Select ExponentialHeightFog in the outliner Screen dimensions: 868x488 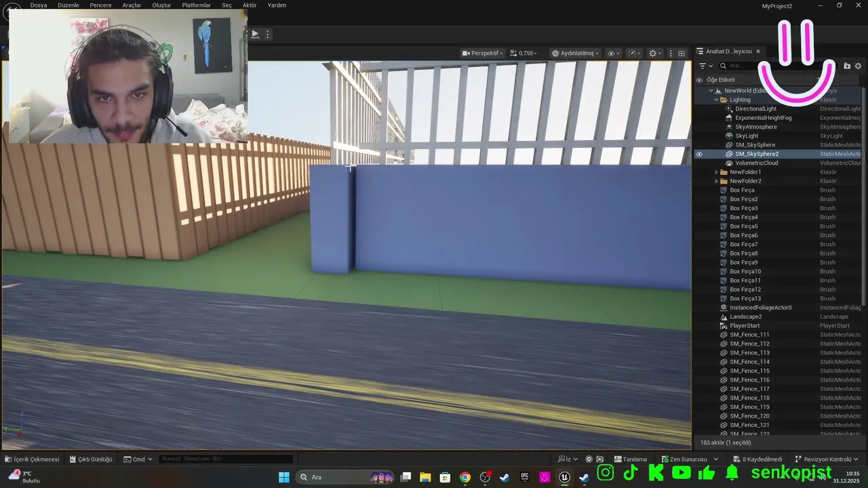click(763, 118)
